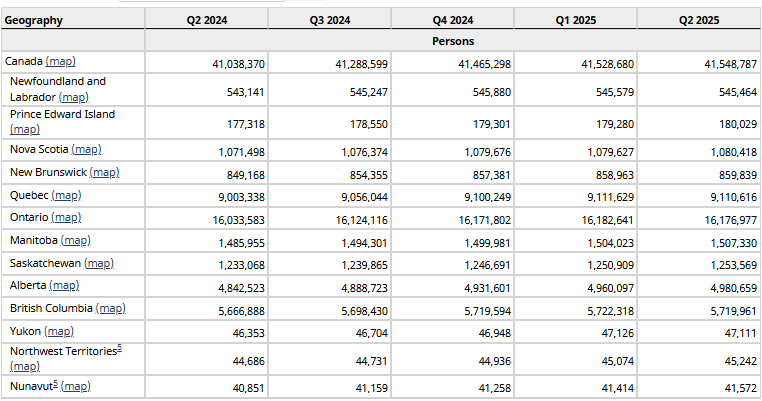Image resolution: width=762 pixels, height=401 pixels.
Task: Select New Brunswick value 857,381
Action: coord(492,175)
